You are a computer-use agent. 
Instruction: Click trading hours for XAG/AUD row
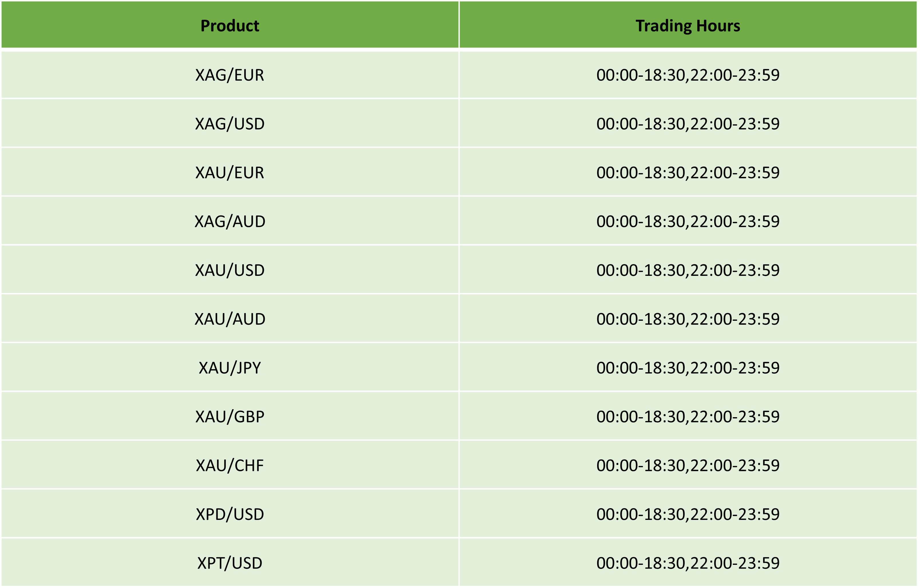pyautogui.click(x=688, y=221)
